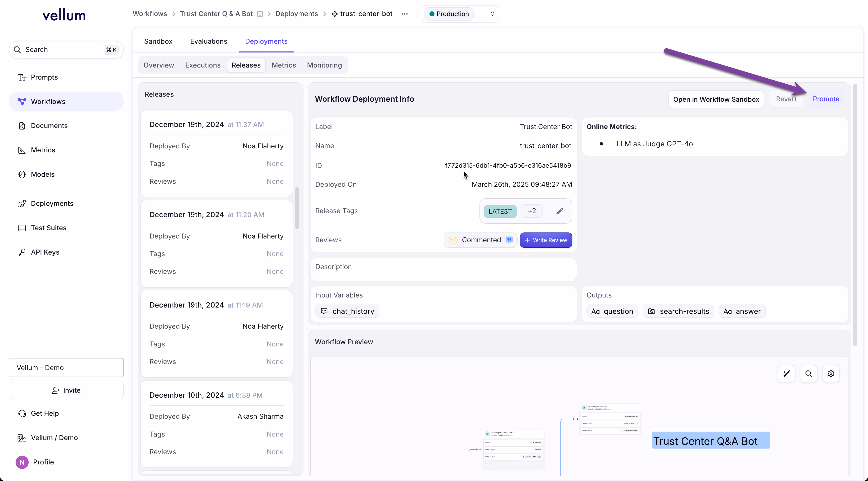
Task: Expand the +2 release tags badge
Action: tap(532, 211)
